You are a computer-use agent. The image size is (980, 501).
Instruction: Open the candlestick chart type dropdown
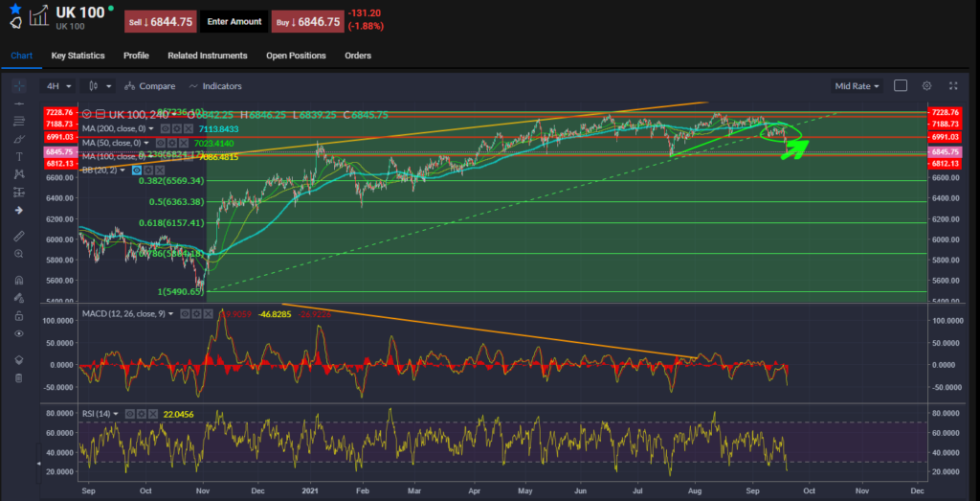98,86
